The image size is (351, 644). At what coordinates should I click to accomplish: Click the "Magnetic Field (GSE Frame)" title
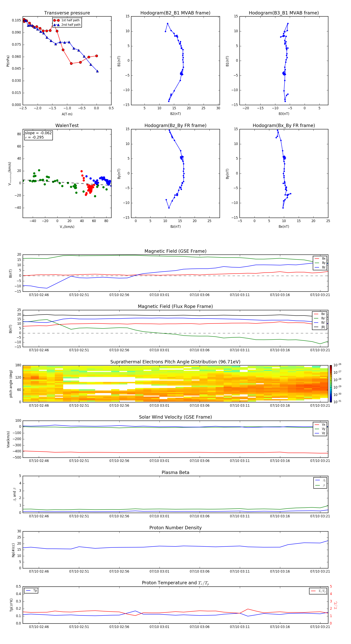coord(175,251)
